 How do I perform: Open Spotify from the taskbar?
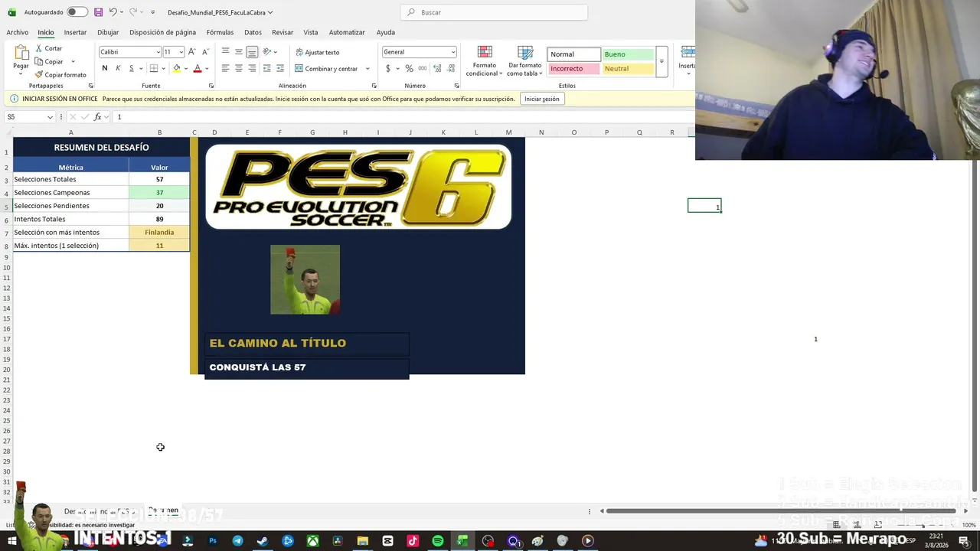coord(438,541)
